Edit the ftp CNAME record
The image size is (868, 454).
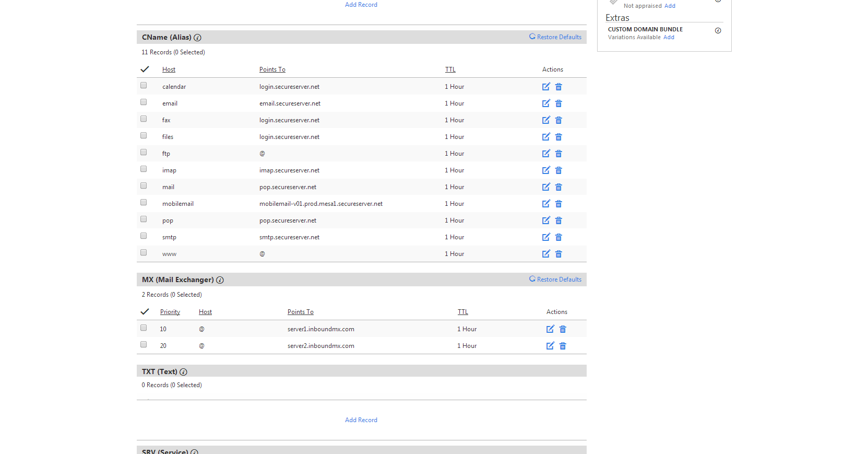[x=546, y=154]
